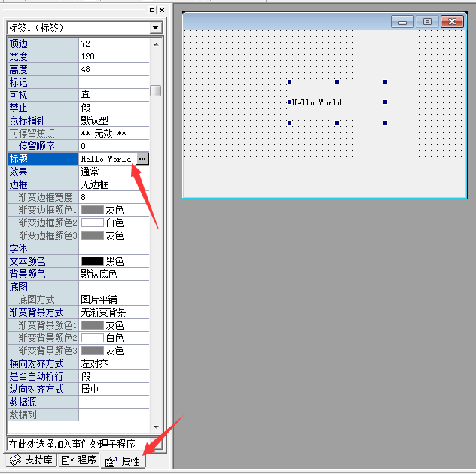Select the 高度 value 48
476x474 pixels.
[x=114, y=69]
